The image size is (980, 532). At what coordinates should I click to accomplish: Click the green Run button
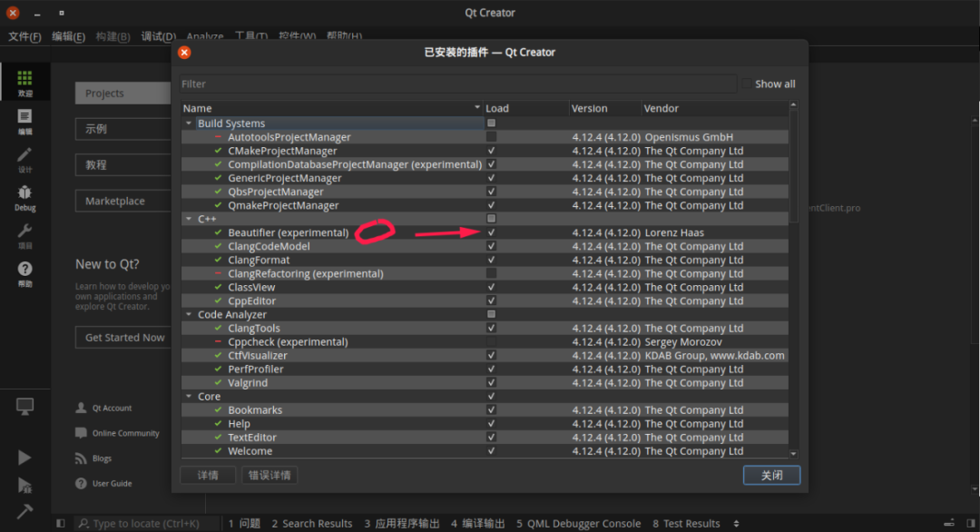[x=24, y=457]
